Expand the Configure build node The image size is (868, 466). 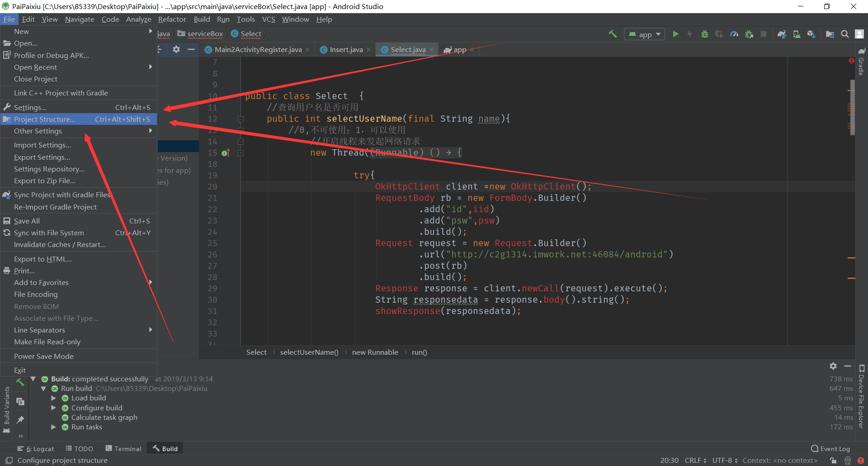53,408
